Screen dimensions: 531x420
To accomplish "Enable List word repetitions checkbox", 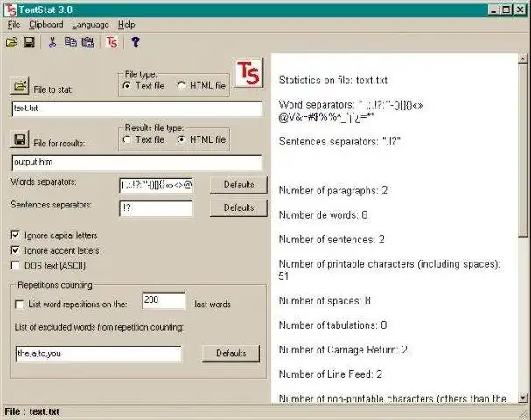I will 19,304.
